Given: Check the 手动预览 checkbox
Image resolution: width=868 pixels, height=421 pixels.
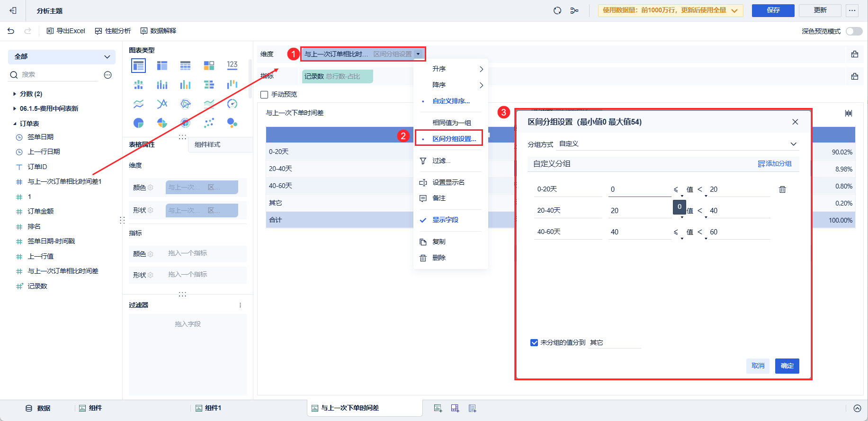Looking at the screenshot, I should [264, 95].
